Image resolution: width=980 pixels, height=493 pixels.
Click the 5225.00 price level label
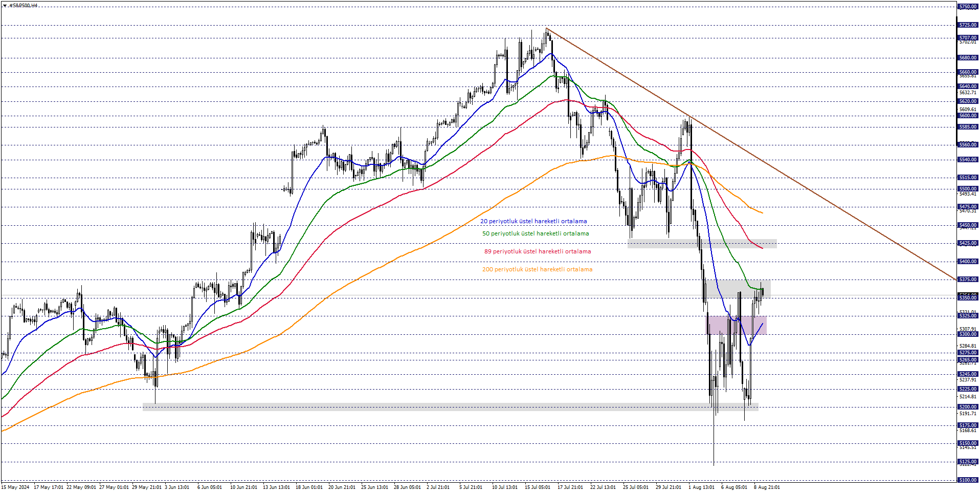click(x=968, y=389)
